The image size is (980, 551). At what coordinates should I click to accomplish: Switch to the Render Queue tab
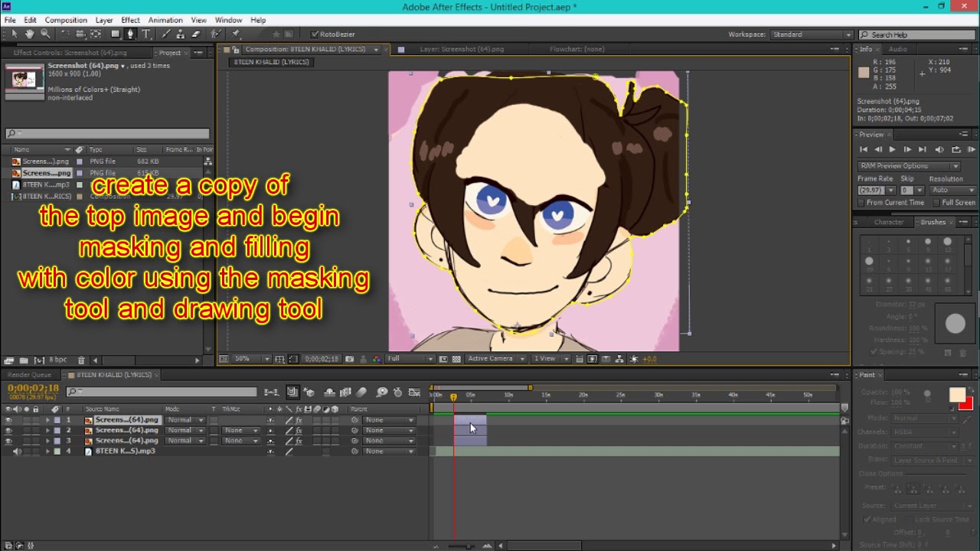coord(29,375)
